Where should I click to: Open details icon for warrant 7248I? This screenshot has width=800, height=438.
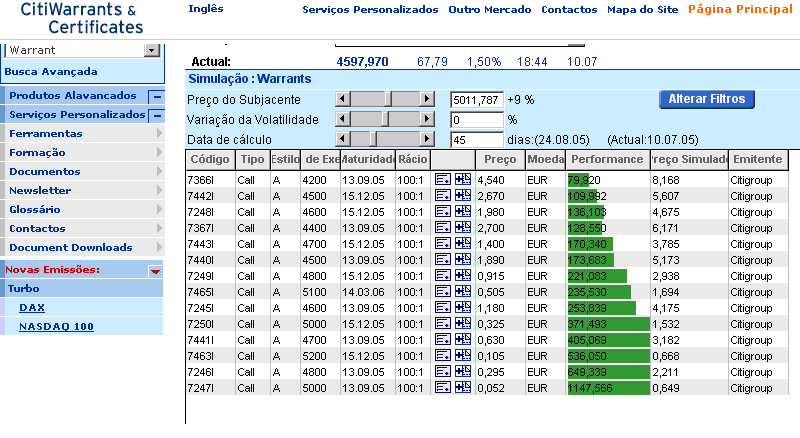pos(443,212)
